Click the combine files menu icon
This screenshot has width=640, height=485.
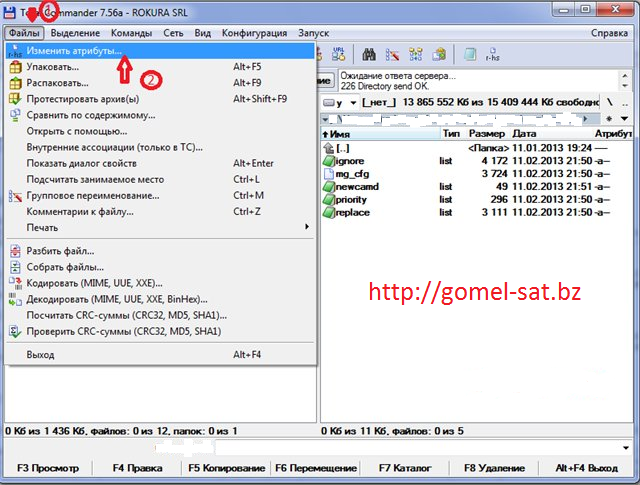coord(15,267)
